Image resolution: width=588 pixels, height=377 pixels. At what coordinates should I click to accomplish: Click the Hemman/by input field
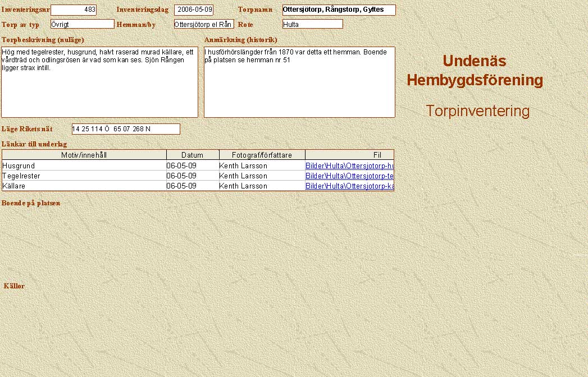203,24
